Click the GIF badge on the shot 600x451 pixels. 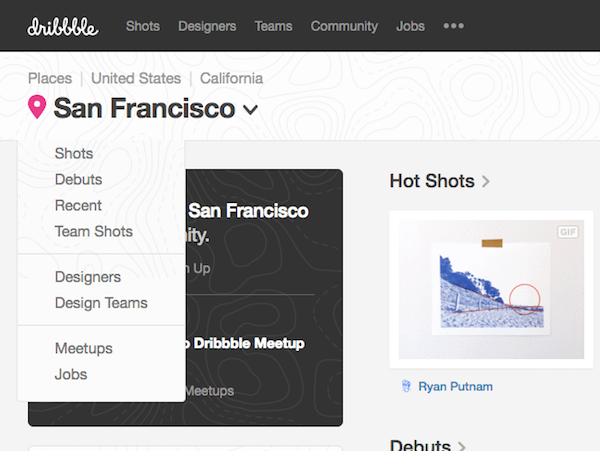pyautogui.click(x=568, y=232)
